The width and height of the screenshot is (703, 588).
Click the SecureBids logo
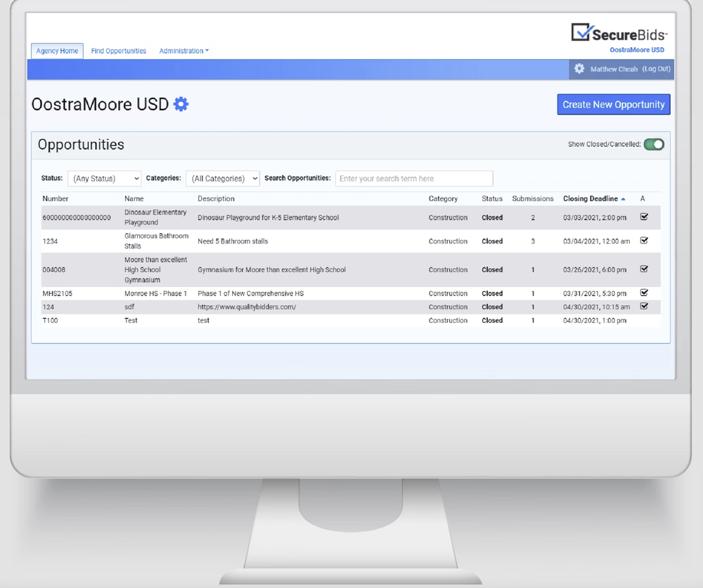[619, 33]
